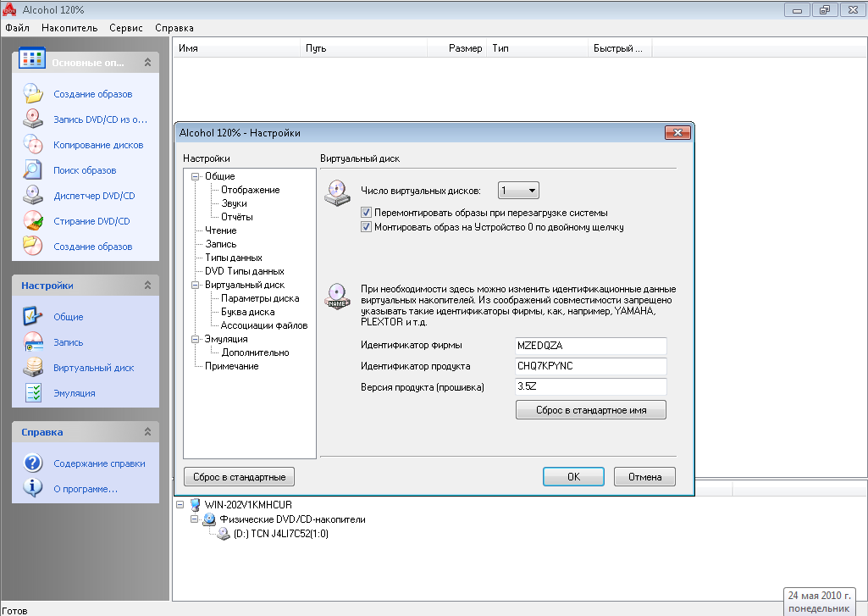This screenshot has width=868, height=616.
Task: Toggle Перемонтировать образы при перезагрузке системы checkbox
Action: (x=366, y=213)
